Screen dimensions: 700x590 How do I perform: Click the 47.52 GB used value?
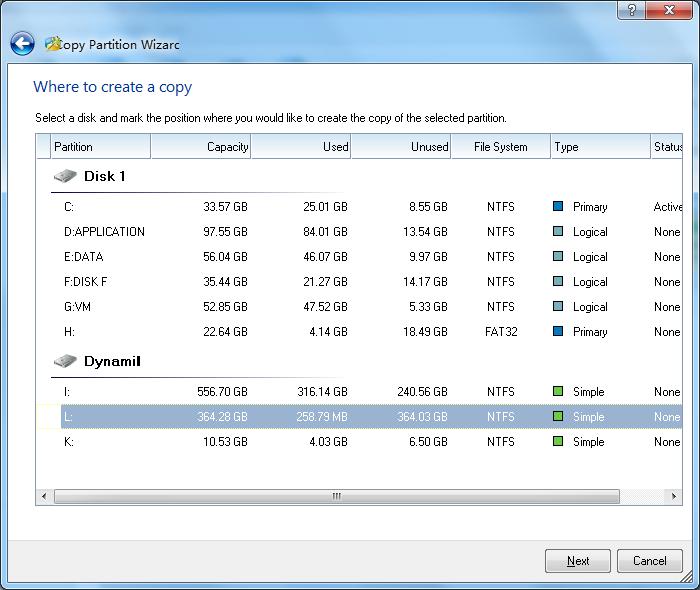325,307
